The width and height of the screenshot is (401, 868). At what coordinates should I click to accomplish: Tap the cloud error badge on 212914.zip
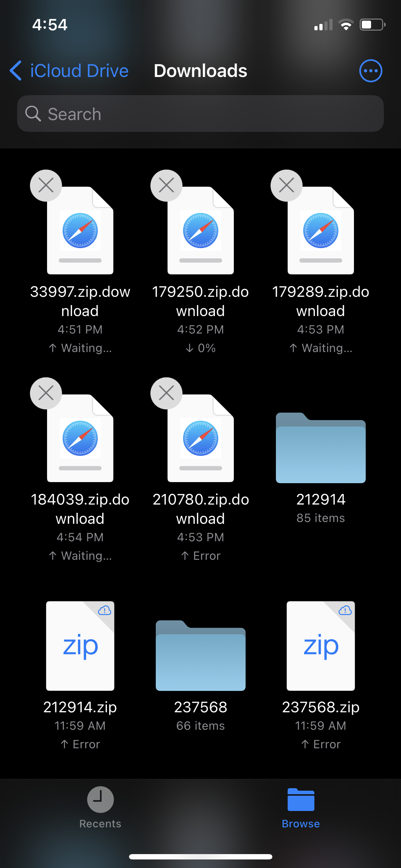tap(104, 611)
